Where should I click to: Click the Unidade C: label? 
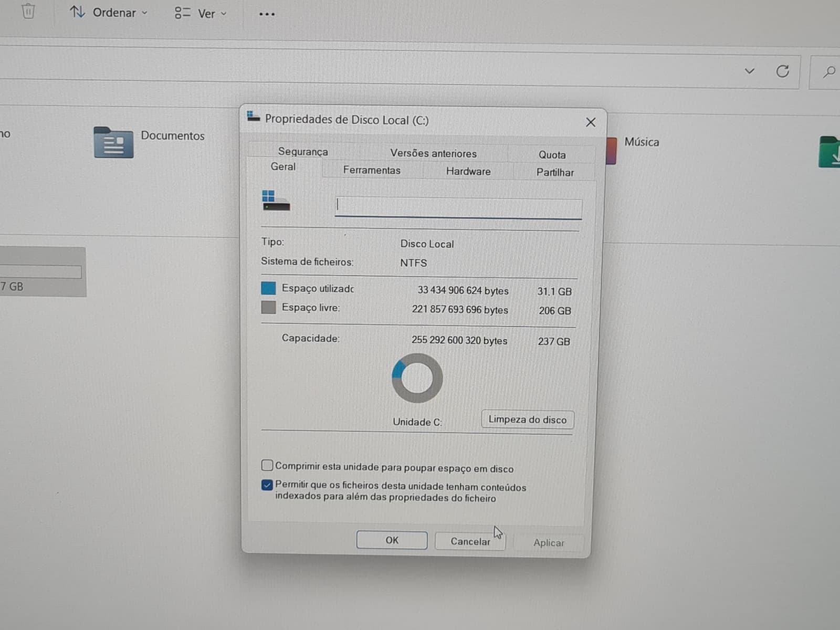[417, 422]
